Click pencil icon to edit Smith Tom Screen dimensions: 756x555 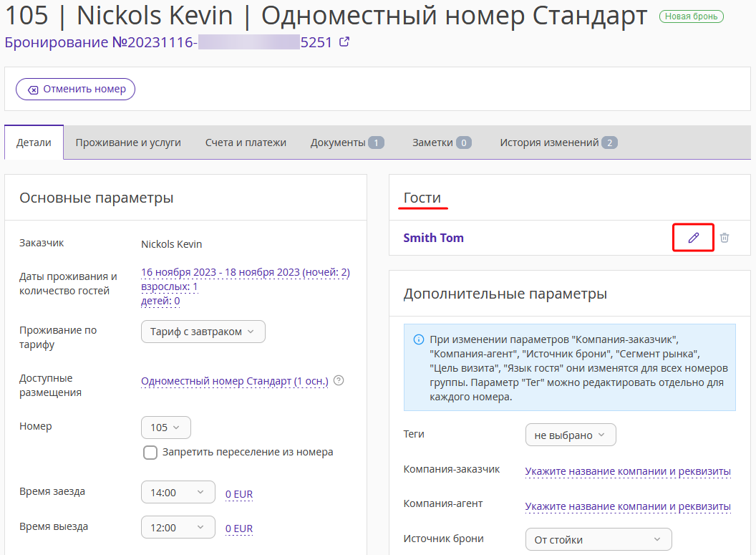click(693, 237)
